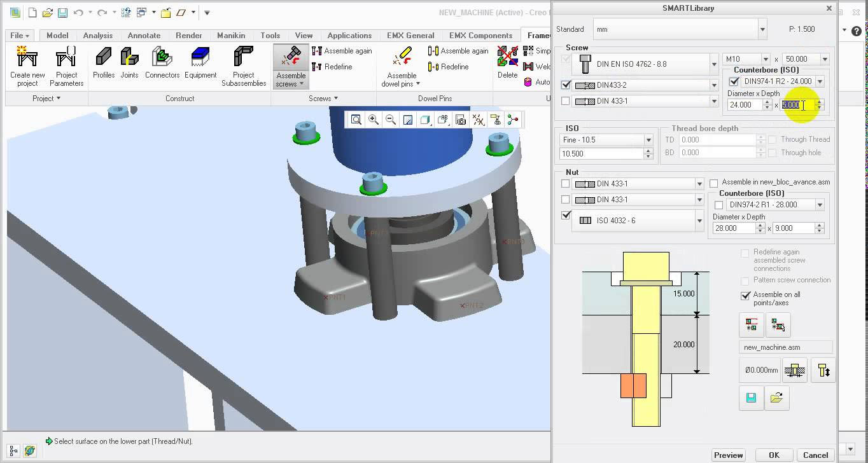Viewport: 868px width, 463px height.
Task: Click Create new project icon
Action: coord(27,66)
